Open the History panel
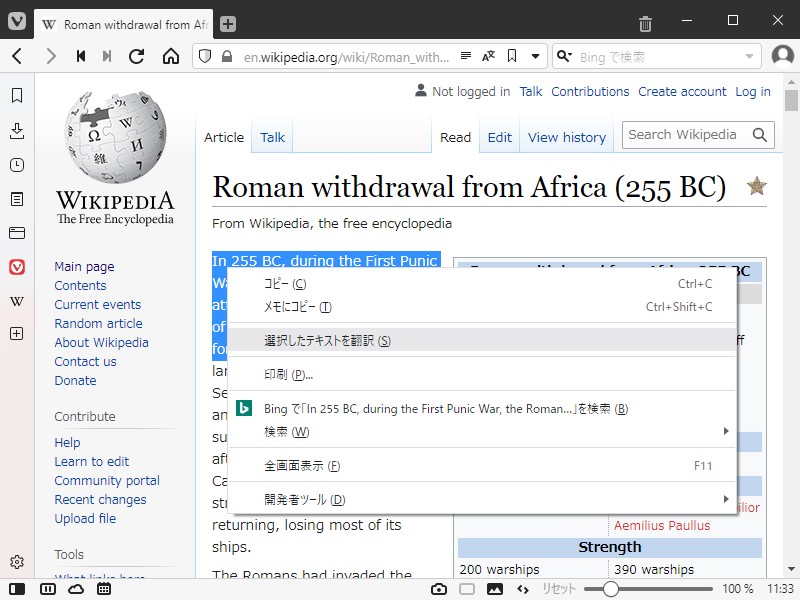Viewport: 800px width, 600px height. (17, 165)
